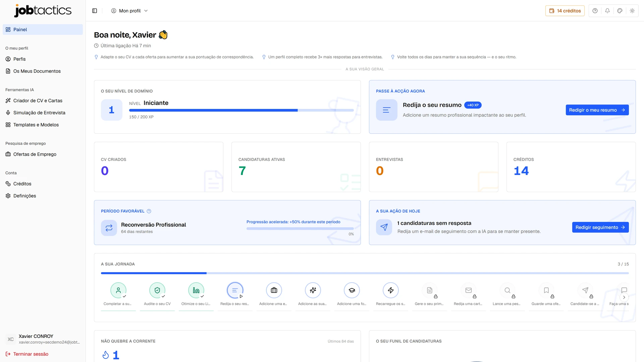Open the Candidaturas Ativas stat card
Screen dimensions: 644x362
tap(296, 167)
